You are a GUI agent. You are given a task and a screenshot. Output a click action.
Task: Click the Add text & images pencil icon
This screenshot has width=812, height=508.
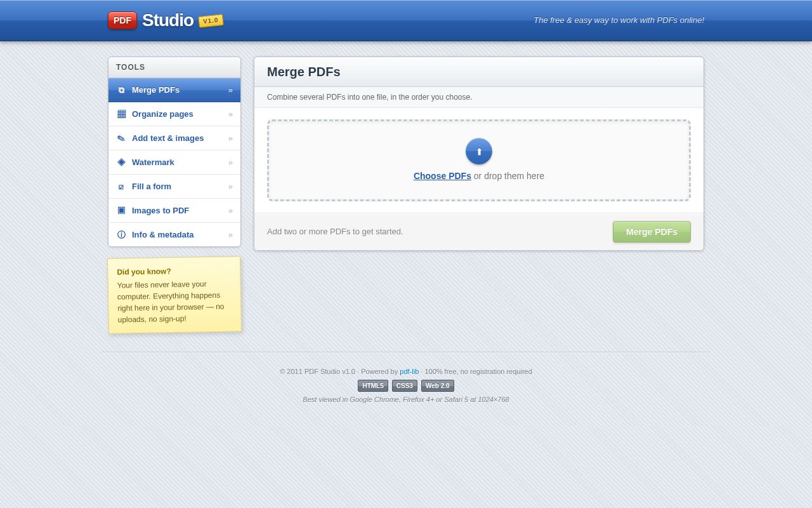[121, 138]
